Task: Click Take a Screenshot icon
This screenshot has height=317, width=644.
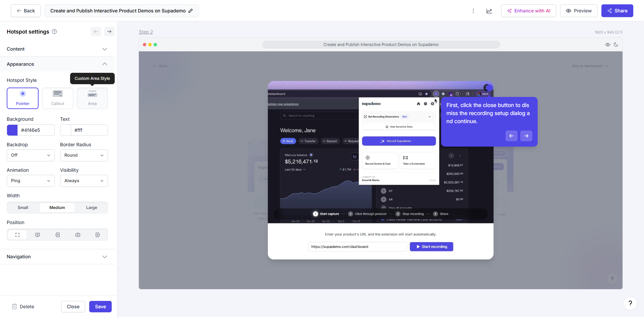Action: click(406, 158)
